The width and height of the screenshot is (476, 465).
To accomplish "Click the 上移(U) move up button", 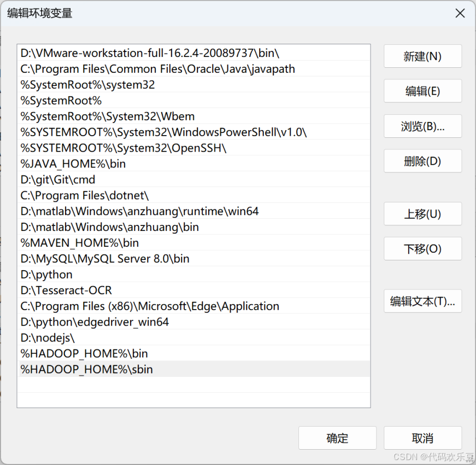I will pos(422,214).
